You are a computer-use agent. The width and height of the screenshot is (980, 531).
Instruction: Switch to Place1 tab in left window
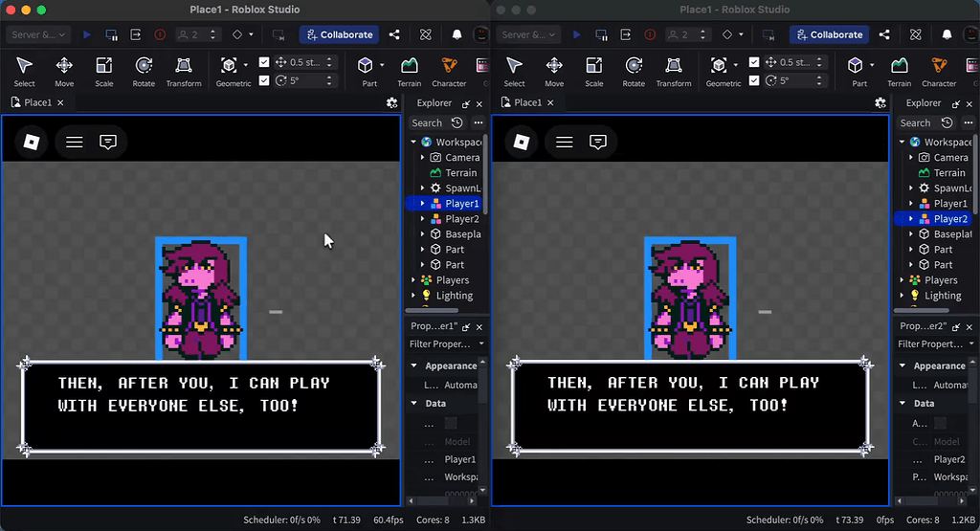[x=37, y=102]
